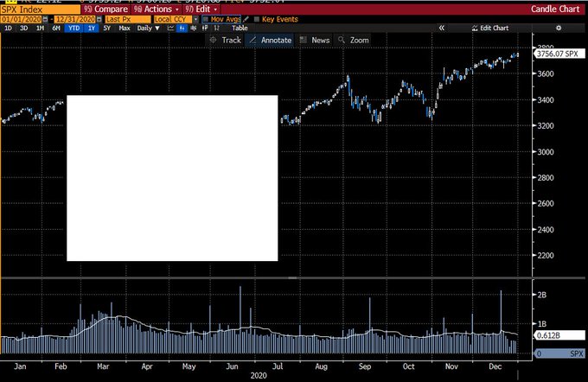
Task: Open the Compare menu
Action: coord(109,9)
